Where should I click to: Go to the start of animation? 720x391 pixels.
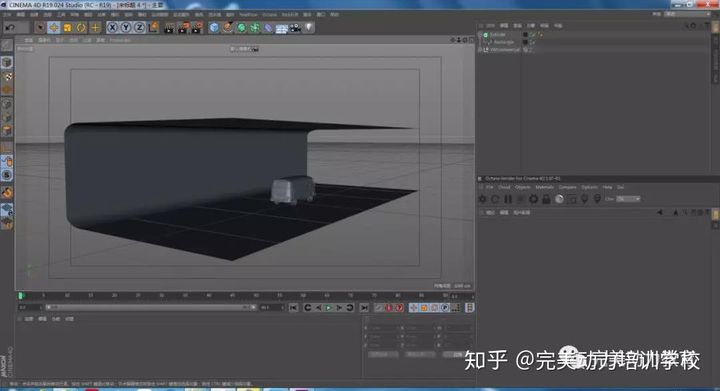[293, 307]
